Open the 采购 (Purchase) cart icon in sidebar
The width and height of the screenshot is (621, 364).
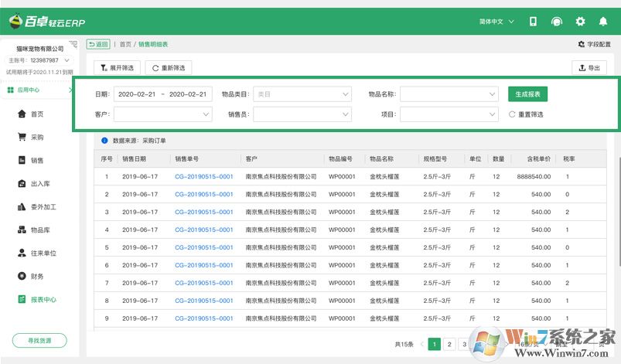tap(22, 137)
